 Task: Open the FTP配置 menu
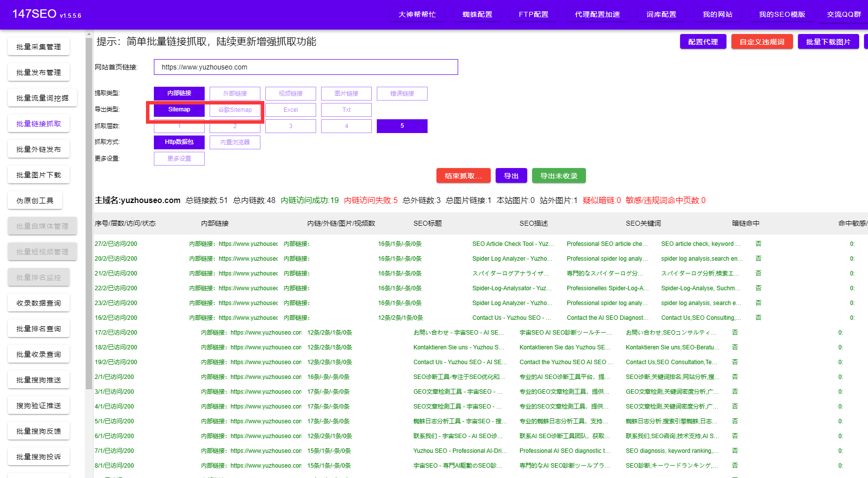(533, 14)
